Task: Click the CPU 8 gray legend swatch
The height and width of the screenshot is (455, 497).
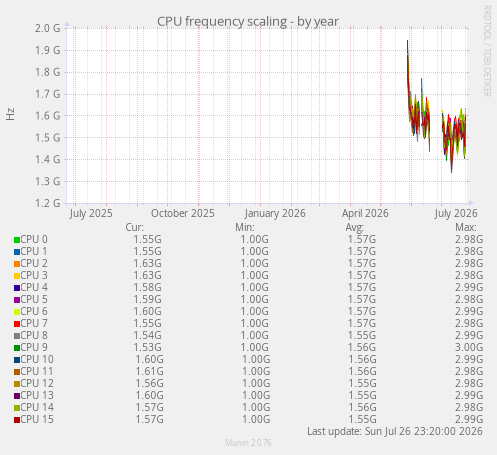Action: pyautogui.click(x=17, y=336)
